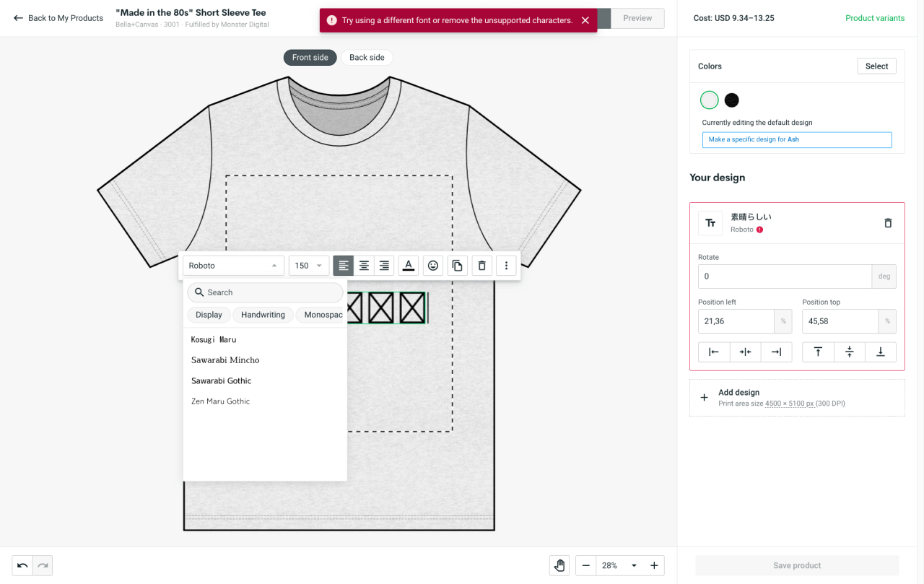Screen dimensions: 924x584
Task: Dismiss the unsupported characters error banner
Action: (585, 20)
